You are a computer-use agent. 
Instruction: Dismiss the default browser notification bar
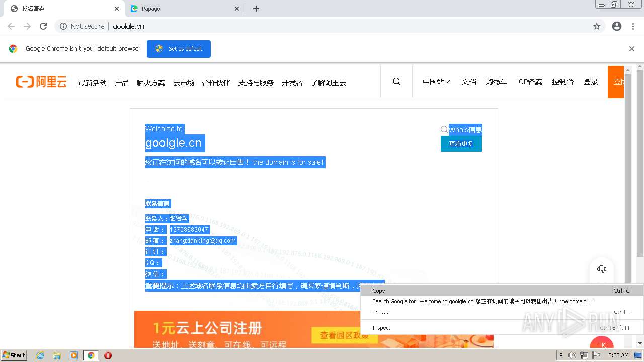[632, 49]
